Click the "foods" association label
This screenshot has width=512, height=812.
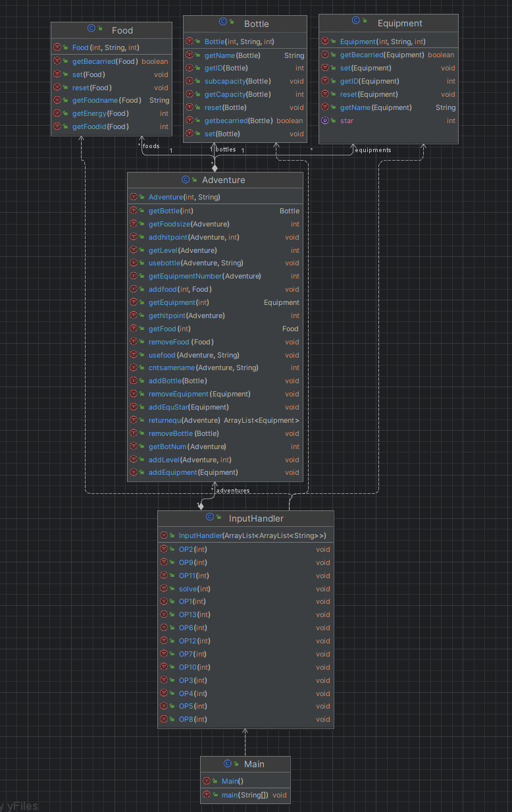[151, 146]
